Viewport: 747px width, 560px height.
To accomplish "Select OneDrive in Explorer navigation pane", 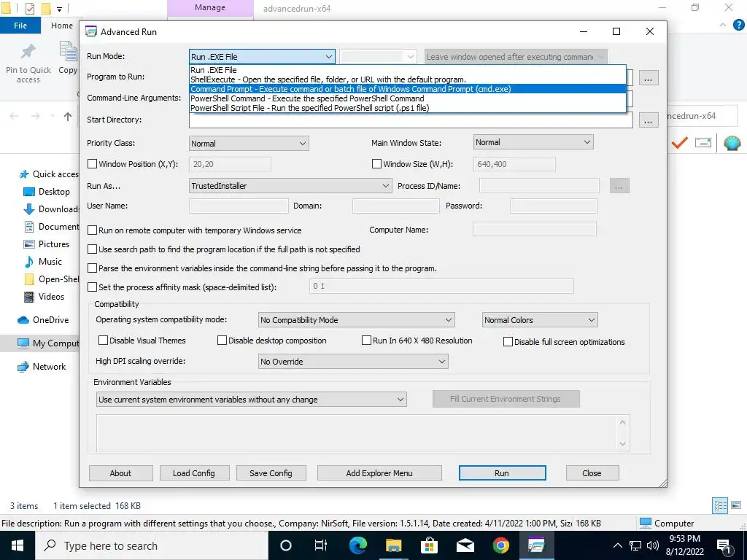I will 50,320.
